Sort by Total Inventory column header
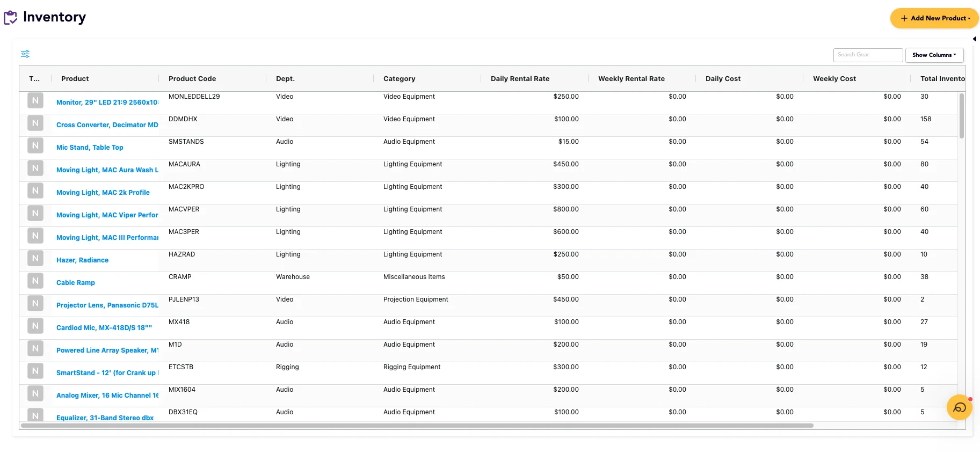 pos(942,78)
